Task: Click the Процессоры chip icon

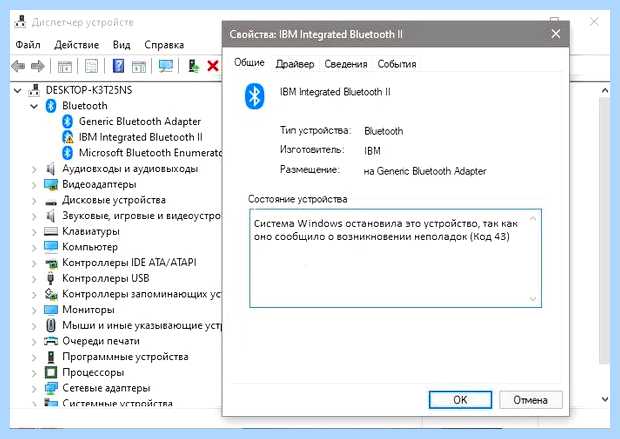Action: 51,372
